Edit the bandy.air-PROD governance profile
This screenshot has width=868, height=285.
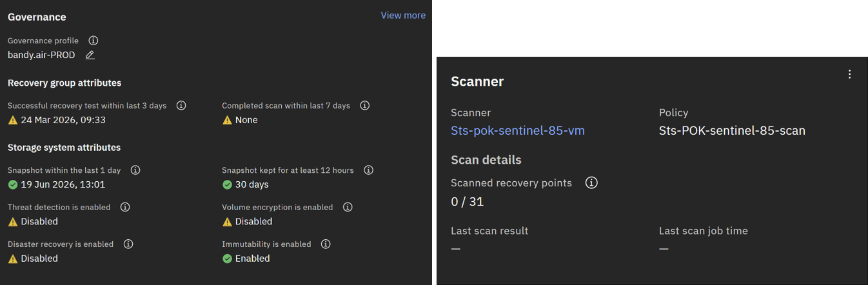tap(90, 55)
